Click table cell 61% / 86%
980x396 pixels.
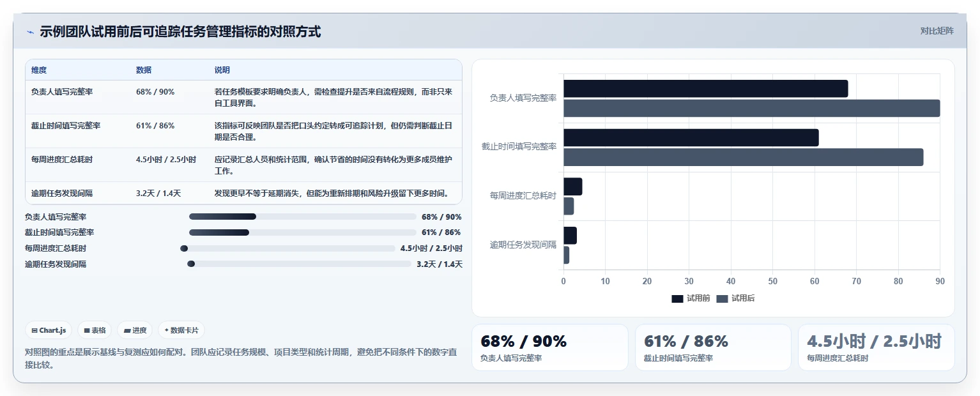(155, 126)
